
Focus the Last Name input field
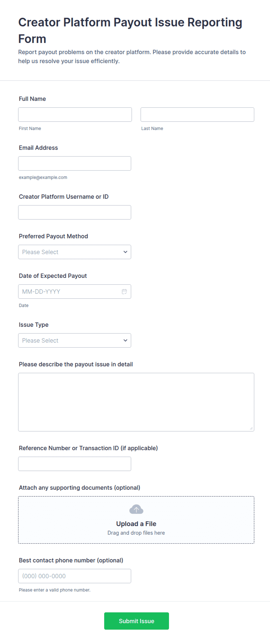point(197,115)
